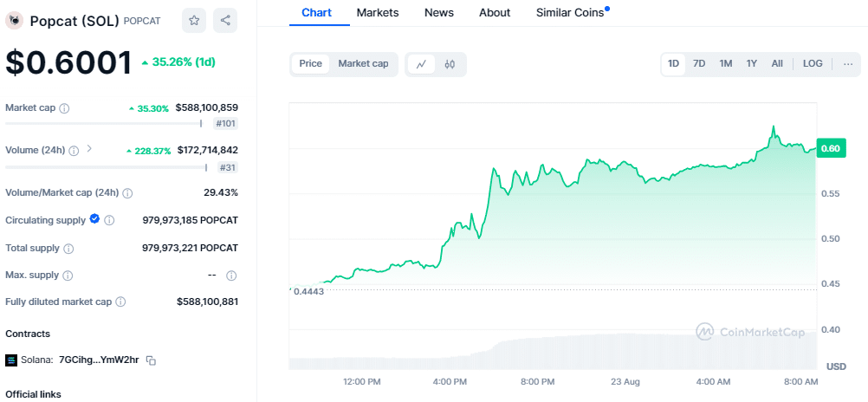The image size is (868, 402).
Task: Click the $588,100,859 market cap value
Action: 207,107
